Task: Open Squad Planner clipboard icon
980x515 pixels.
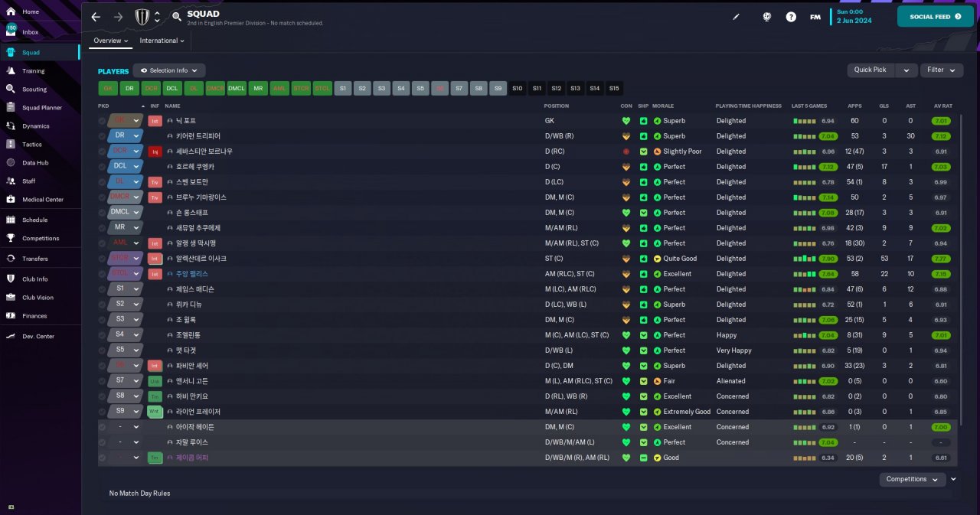Action: [11, 107]
